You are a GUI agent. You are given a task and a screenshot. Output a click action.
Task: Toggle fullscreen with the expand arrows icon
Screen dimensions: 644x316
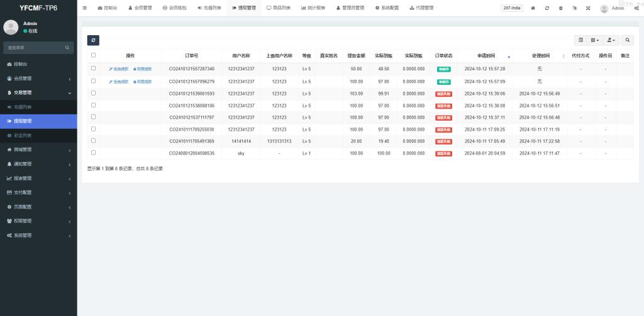point(588,8)
